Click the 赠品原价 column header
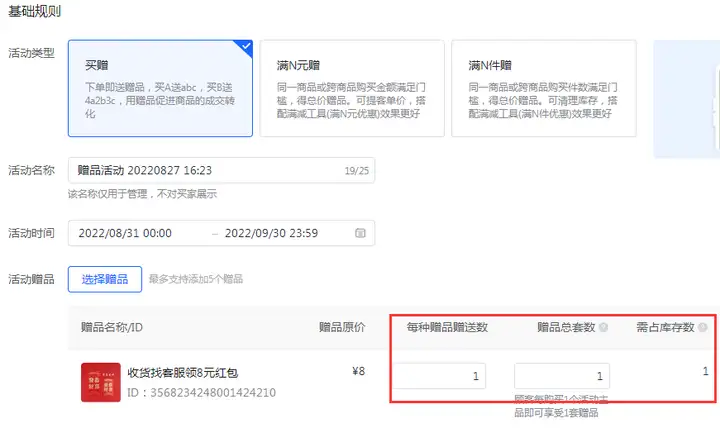This screenshot has height=428, width=720. tap(342, 327)
